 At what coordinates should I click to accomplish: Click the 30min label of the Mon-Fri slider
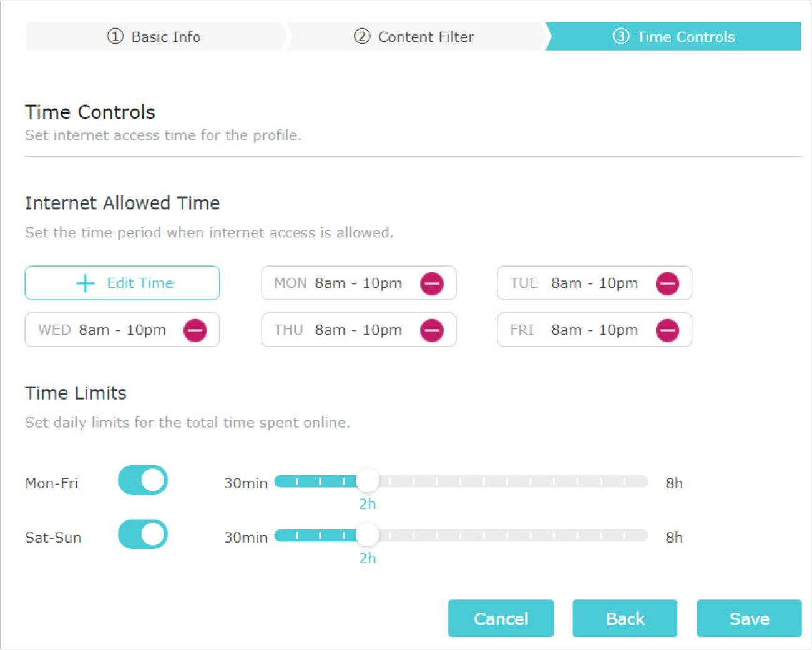tap(246, 483)
